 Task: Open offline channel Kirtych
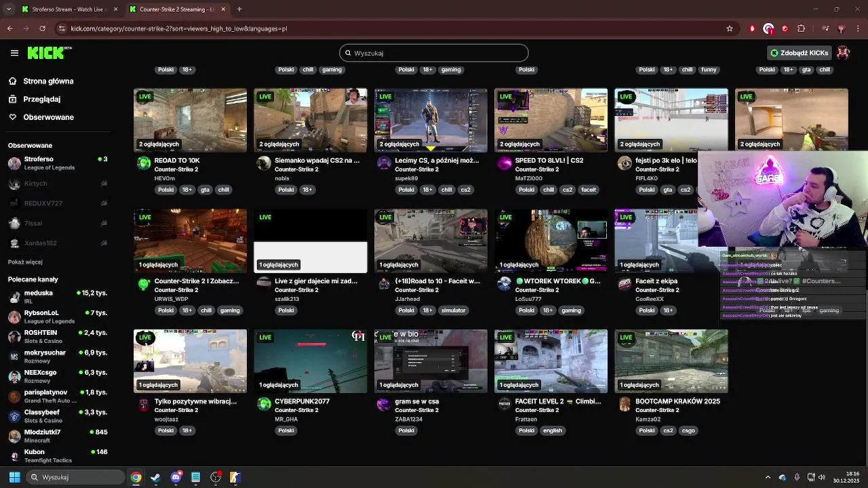click(58, 184)
